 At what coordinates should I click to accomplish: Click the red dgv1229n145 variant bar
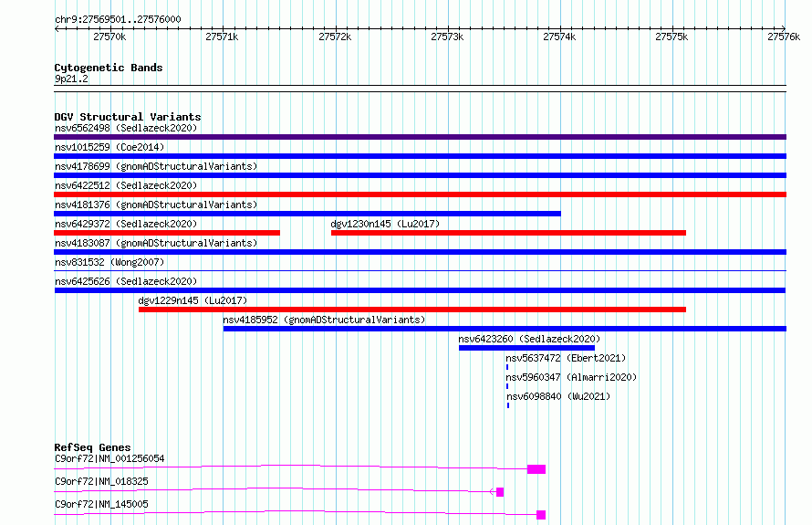click(x=412, y=310)
